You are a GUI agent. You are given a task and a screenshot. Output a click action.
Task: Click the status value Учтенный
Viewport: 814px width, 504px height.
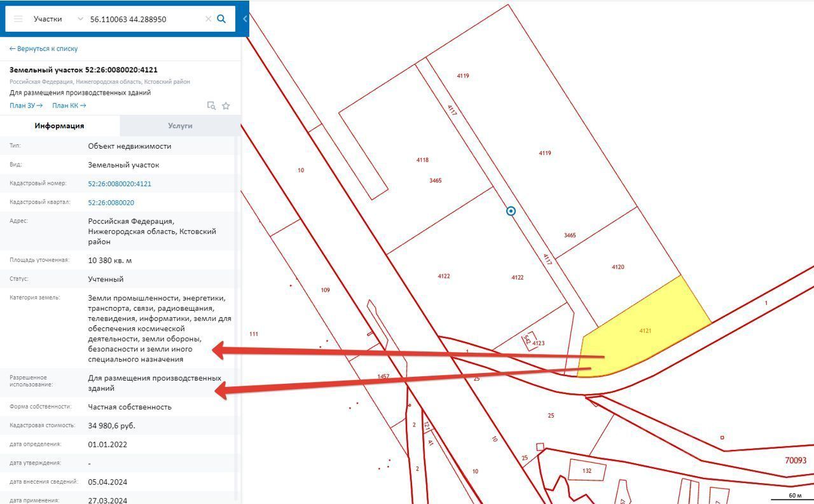pos(106,279)
